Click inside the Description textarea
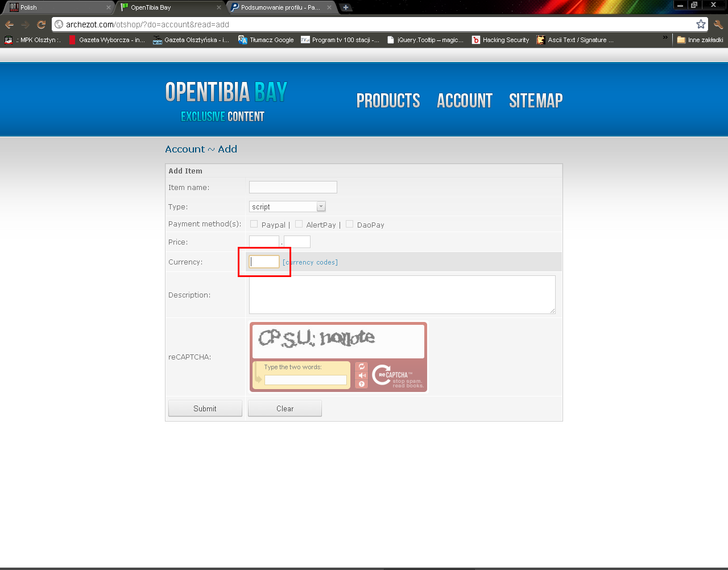Image resolution: width=728 pixels, height=570 pixels. pos(402,295)
